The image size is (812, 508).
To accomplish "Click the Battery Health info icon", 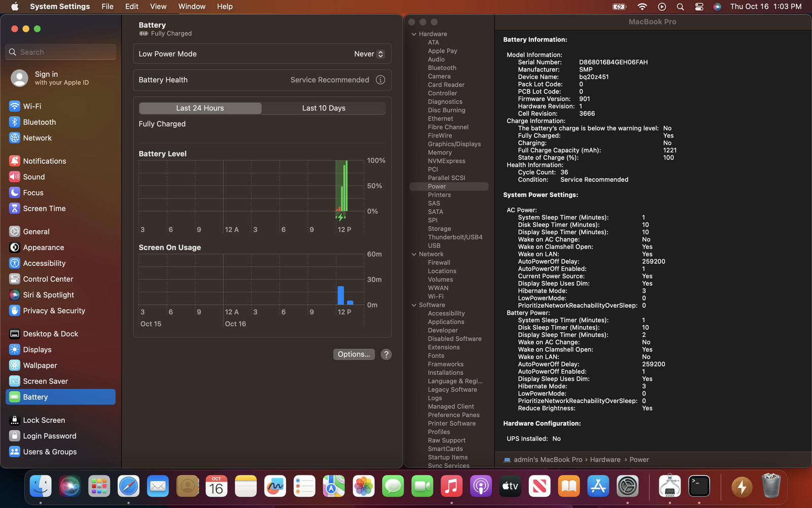I will tap(380, 80).
